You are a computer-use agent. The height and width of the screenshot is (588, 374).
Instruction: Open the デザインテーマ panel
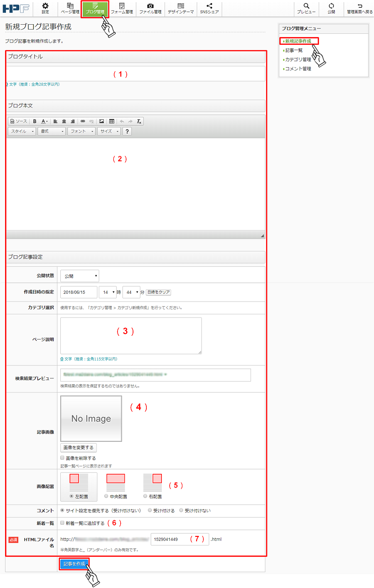click(x=181, y=8)
